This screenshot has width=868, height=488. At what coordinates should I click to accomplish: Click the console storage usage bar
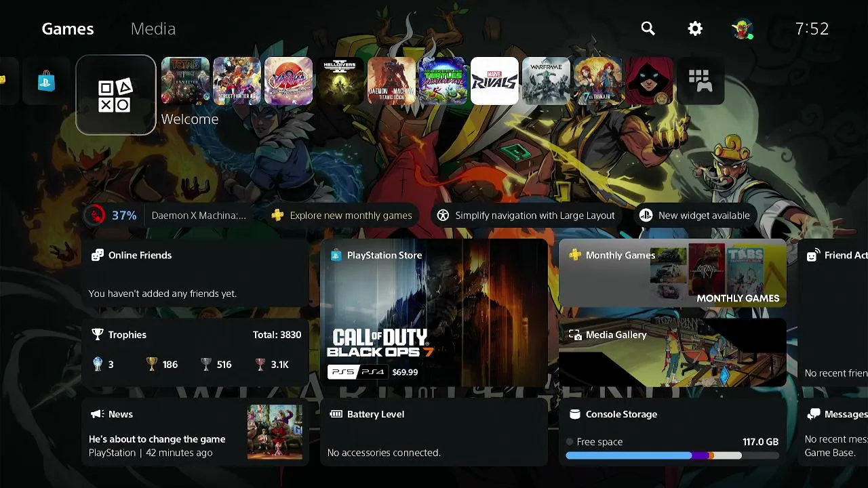[672, 456]
